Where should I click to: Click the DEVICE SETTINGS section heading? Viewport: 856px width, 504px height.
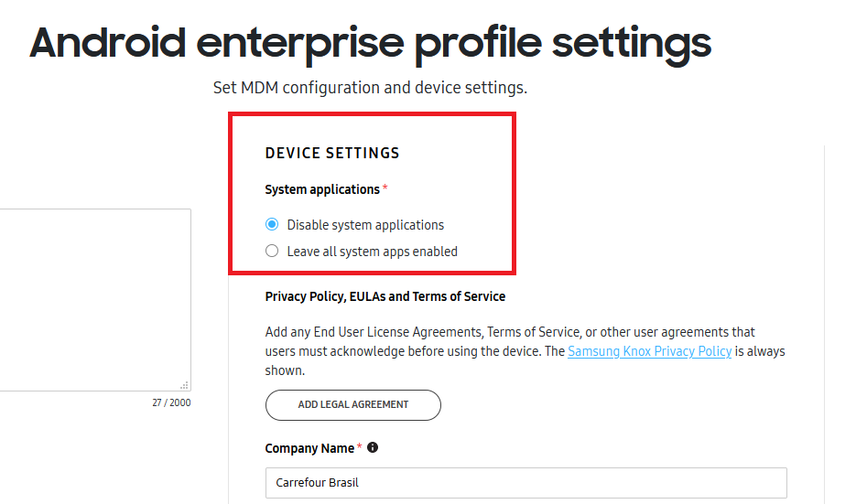tap(332, 154)
